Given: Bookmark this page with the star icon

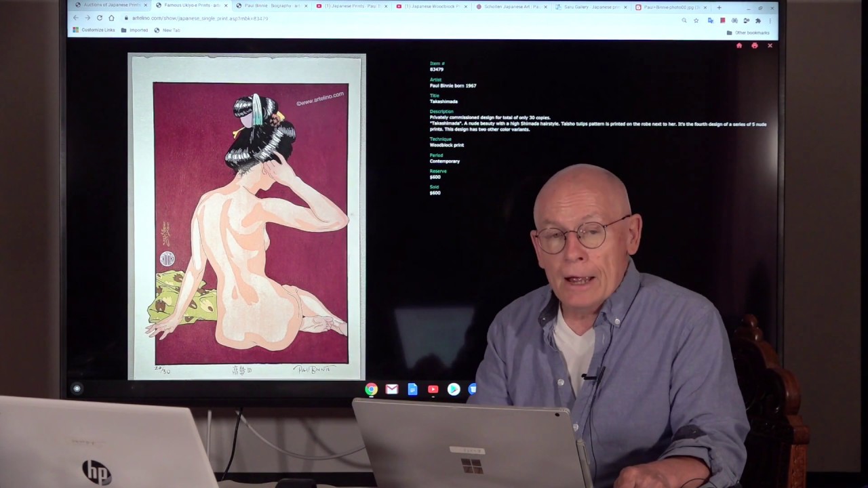Looking at the screenshot, I should pos(696,20).
